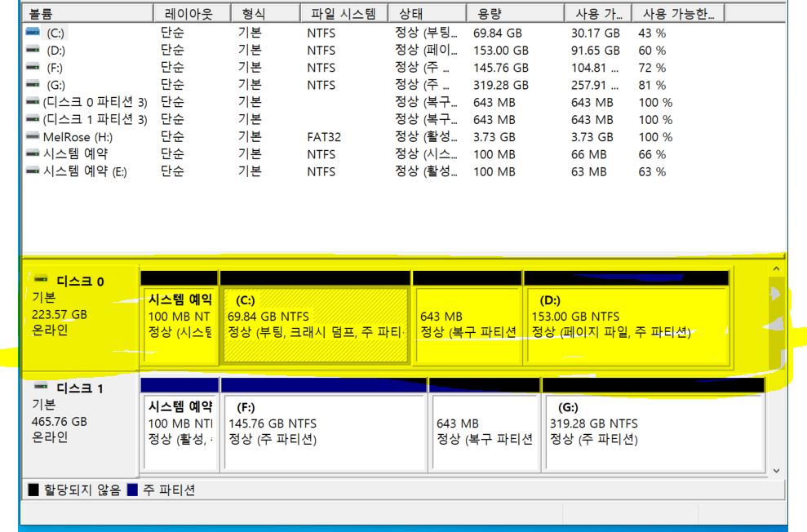Click the 상태 column header
This screenshot has width=807, height=532.
coord(425,14)
